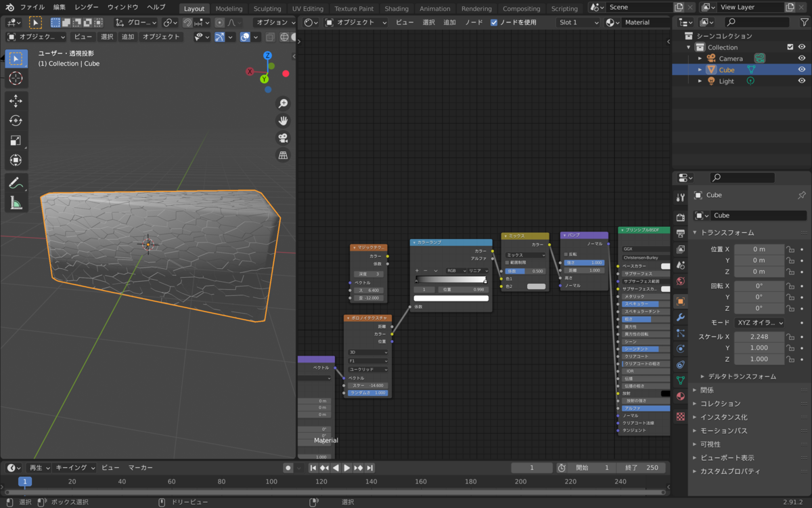Open the ヘルプ menu
Screen dimensions: 812x508
[x=156, y=7]
